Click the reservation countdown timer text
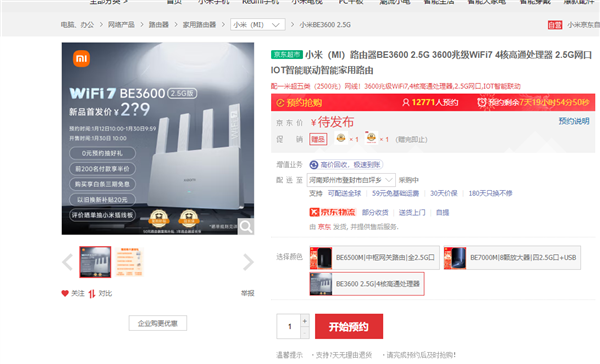This screenshot has width=600, height=364. point(533,103)
